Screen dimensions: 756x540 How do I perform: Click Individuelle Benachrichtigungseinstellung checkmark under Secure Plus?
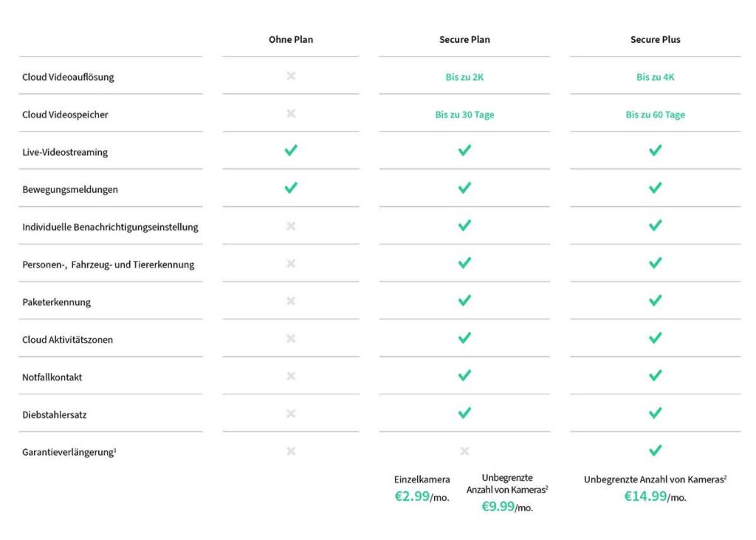(655, 225)
